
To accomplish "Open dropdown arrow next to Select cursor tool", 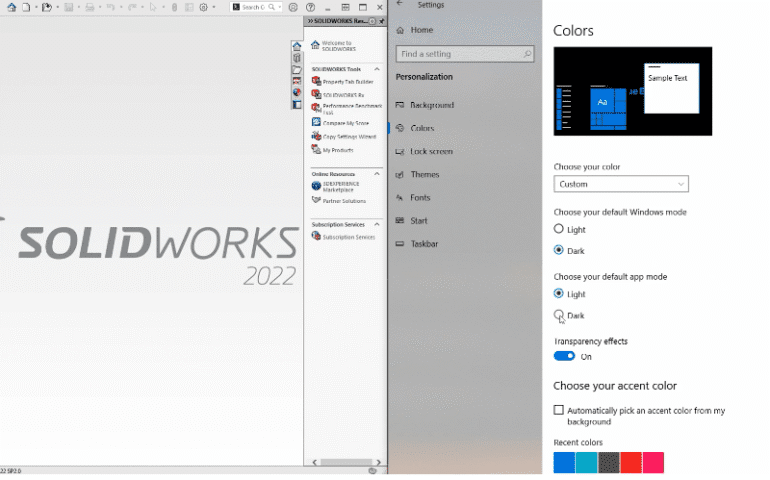I will 163,7.
